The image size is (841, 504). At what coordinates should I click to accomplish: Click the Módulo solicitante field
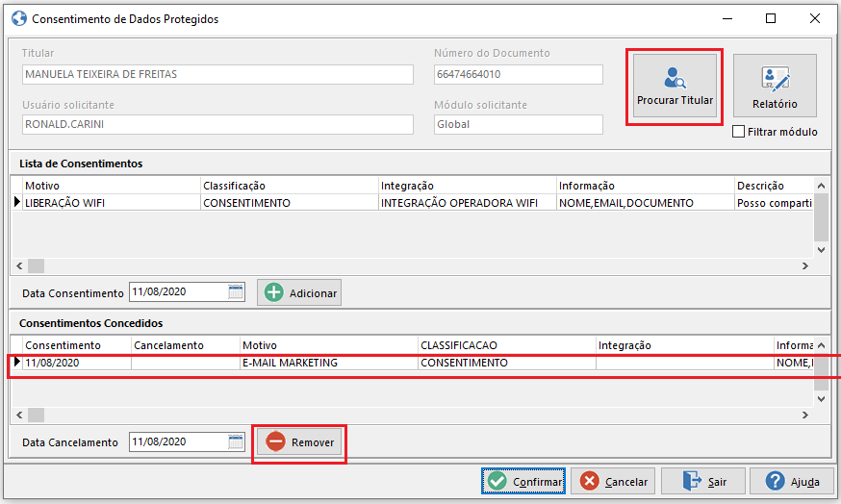pos(518,124)
